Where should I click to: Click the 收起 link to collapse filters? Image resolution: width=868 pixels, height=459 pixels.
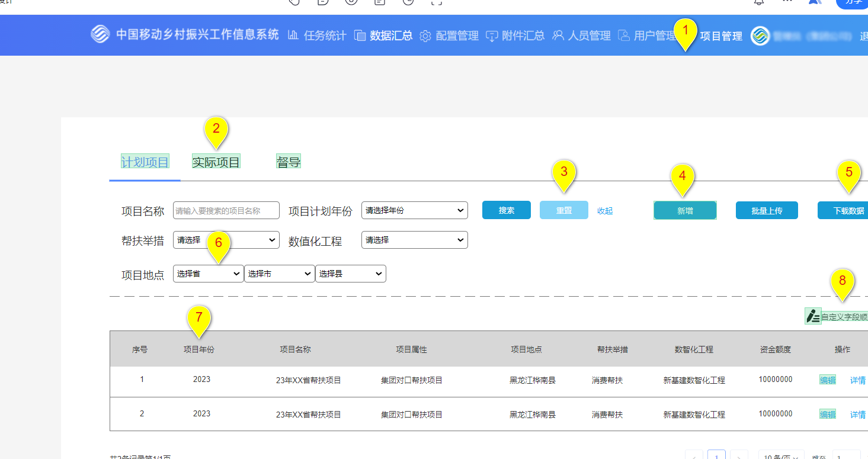click(605, 211)
